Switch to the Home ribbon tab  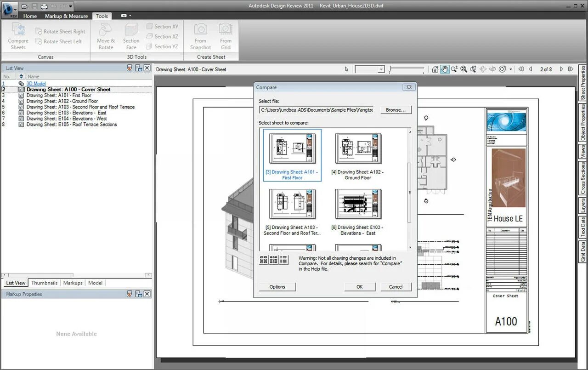point(30,16)
